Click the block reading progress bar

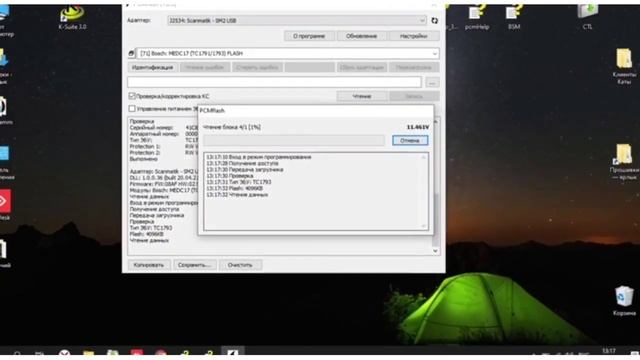[x=294, y=140]
